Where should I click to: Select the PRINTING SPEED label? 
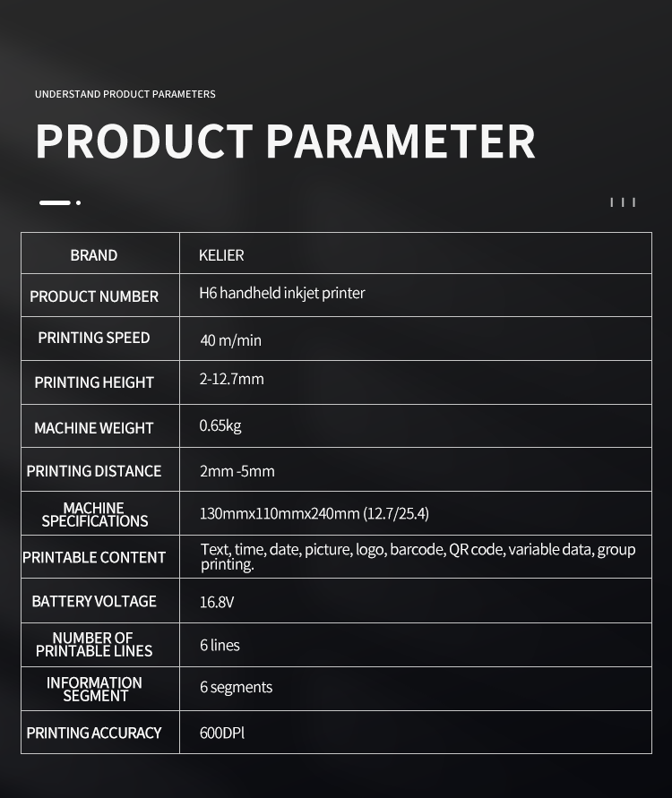pyautogui.click(x=94, y=338)
